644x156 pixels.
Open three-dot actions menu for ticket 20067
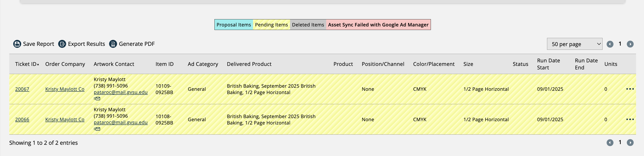pos(630,89)
